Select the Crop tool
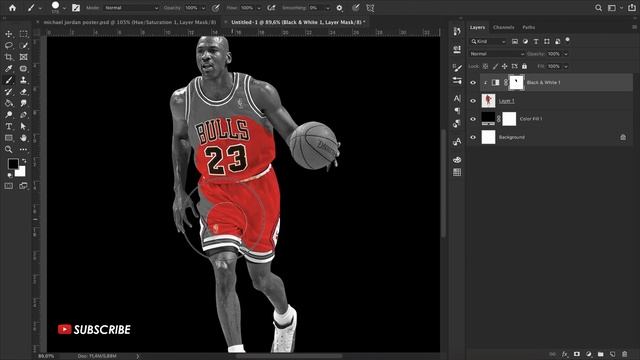640x360 pixels. (x=9, y=57)
